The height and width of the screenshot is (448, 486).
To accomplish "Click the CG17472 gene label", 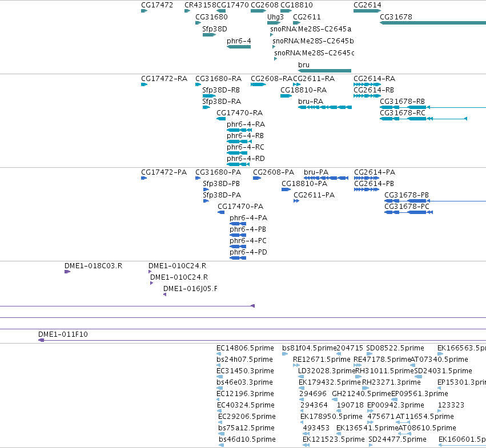I will [157, 5].
